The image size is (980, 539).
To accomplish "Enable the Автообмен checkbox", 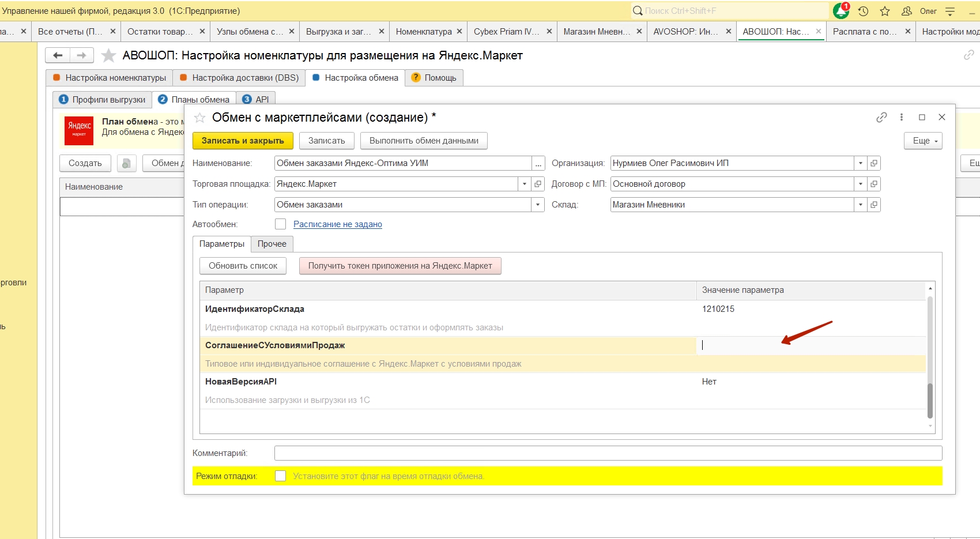I will point(281,224).
